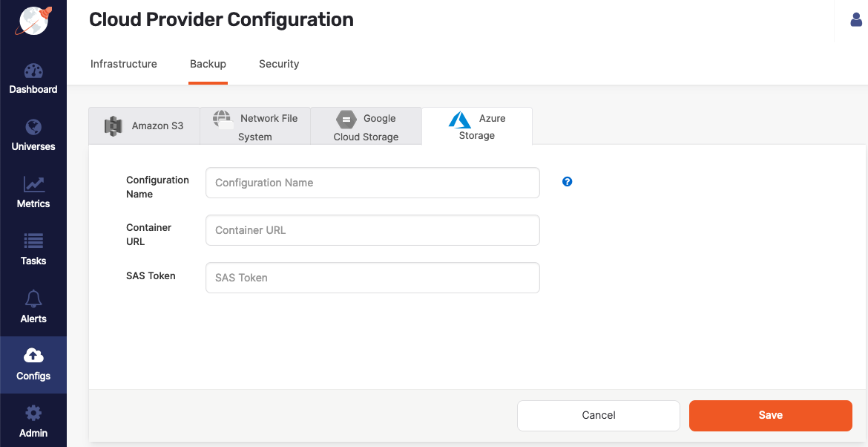Click the SAS Token input field
Viewport: 868px width, 447px height.
point(372,277)
